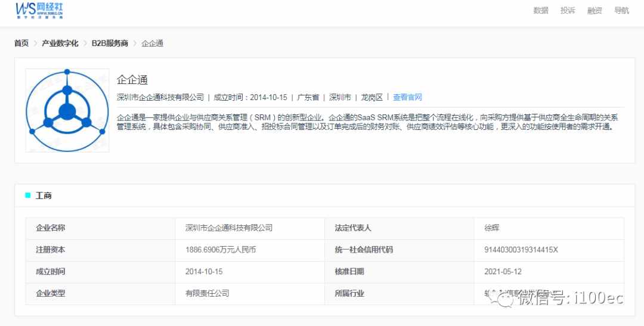The width and height of the screenshot is (644, 326).
Task: Click the 工商 section heading
Action: 44,195
